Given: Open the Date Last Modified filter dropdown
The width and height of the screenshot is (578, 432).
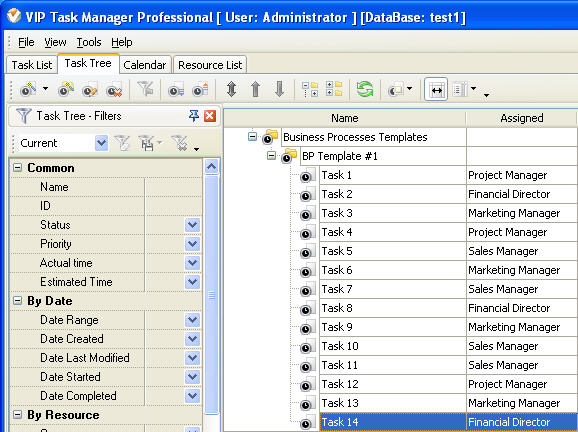Looking at the screenshot, I should click(x=192, y=358).
